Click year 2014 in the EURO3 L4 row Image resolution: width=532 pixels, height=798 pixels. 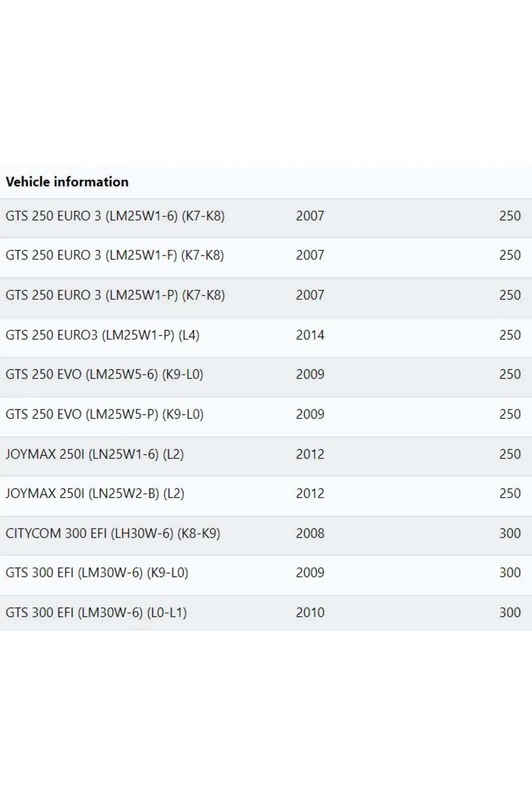[x=310, y=335]
